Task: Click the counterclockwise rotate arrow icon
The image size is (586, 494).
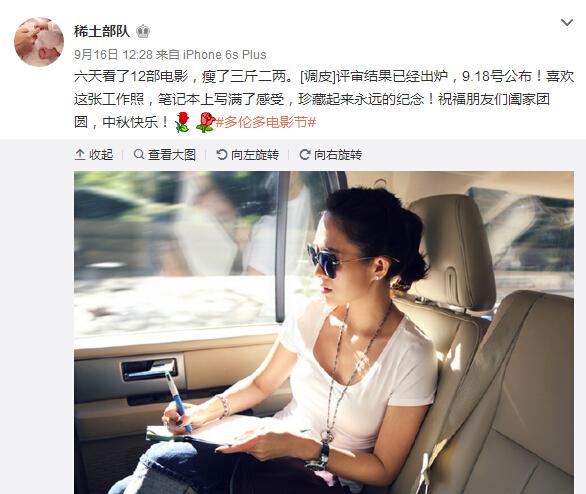Action: coord(222,154)
